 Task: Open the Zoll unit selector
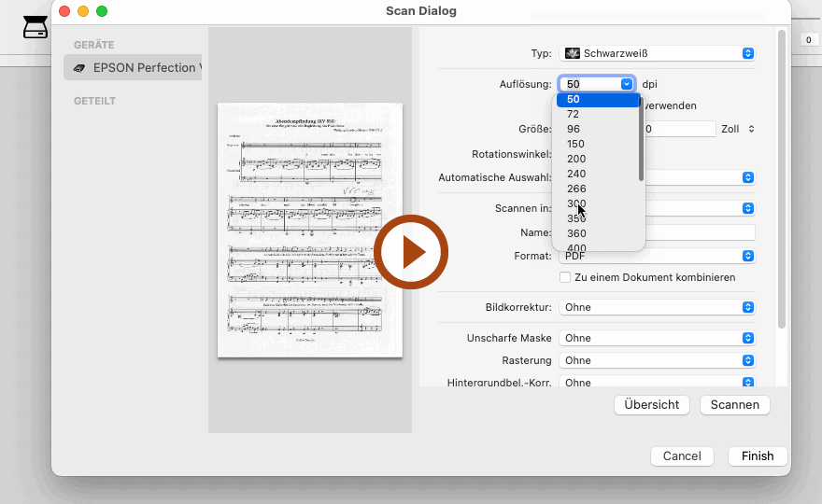pos(738,129)
